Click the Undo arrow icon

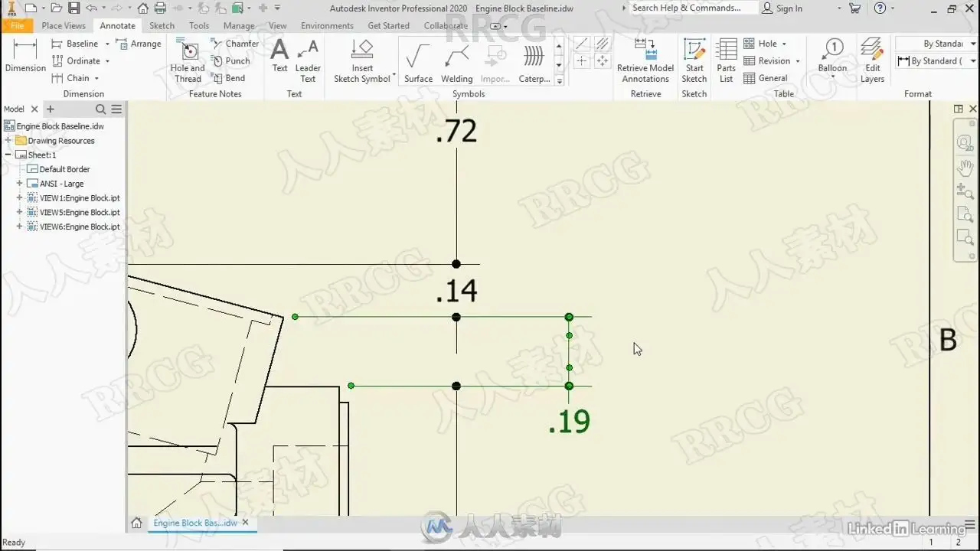pos(91,8)
